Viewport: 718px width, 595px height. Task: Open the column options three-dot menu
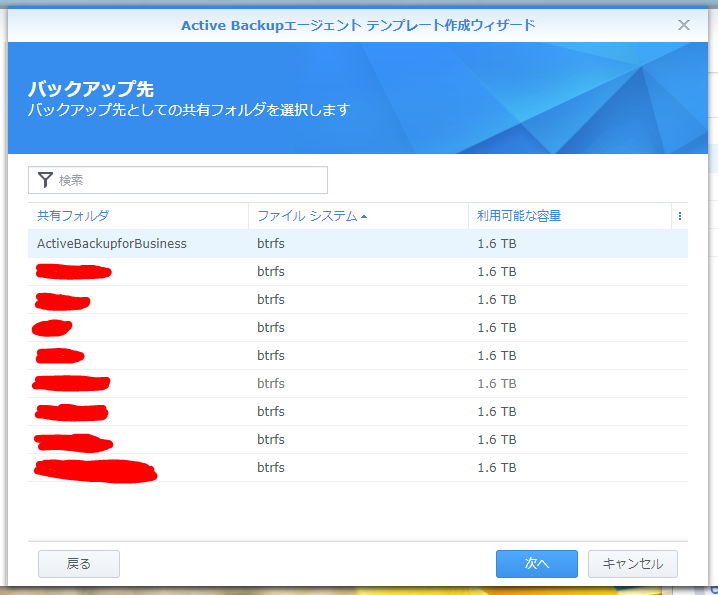[680, 216]
